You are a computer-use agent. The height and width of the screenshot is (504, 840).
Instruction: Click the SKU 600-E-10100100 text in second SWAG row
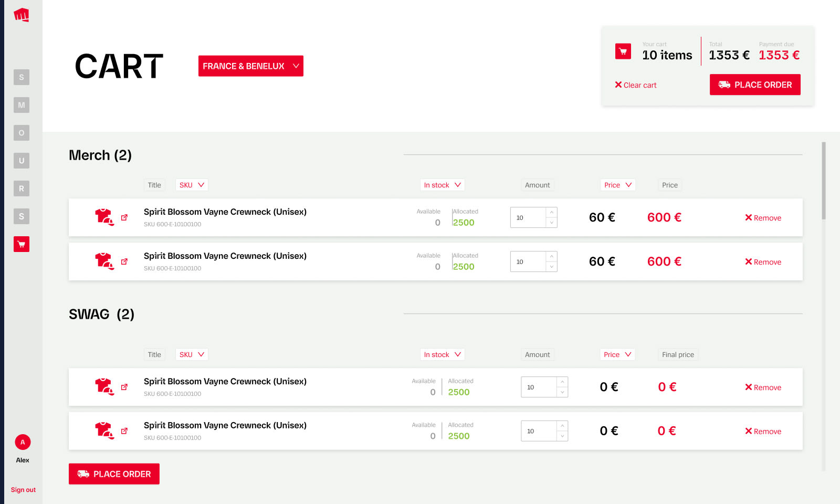(x=172, y=438)
